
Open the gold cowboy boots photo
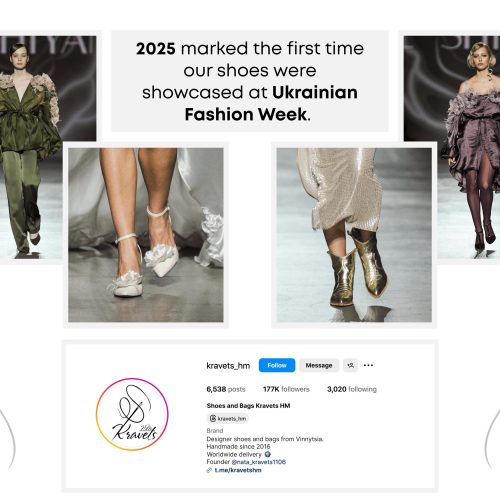[354, 235]
